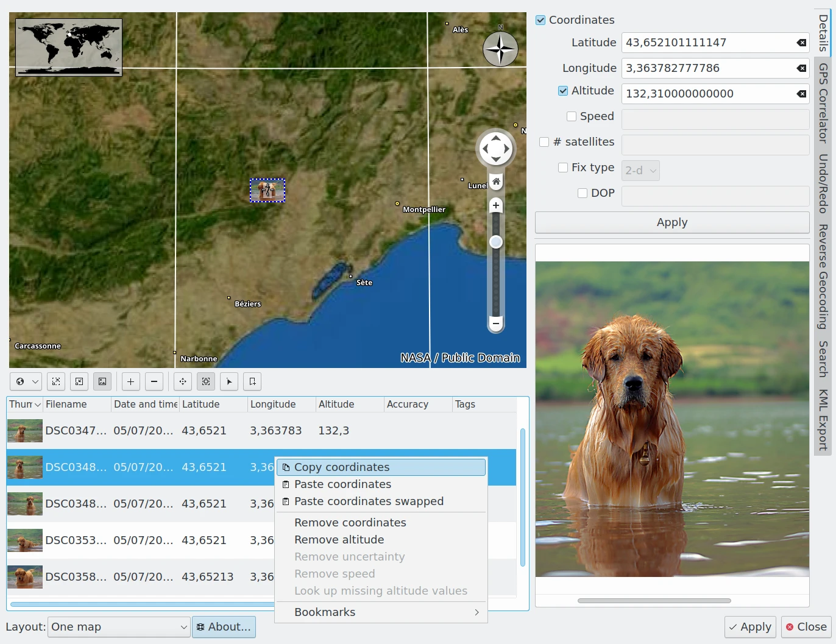Open the map globe settings dropdown

26,381
